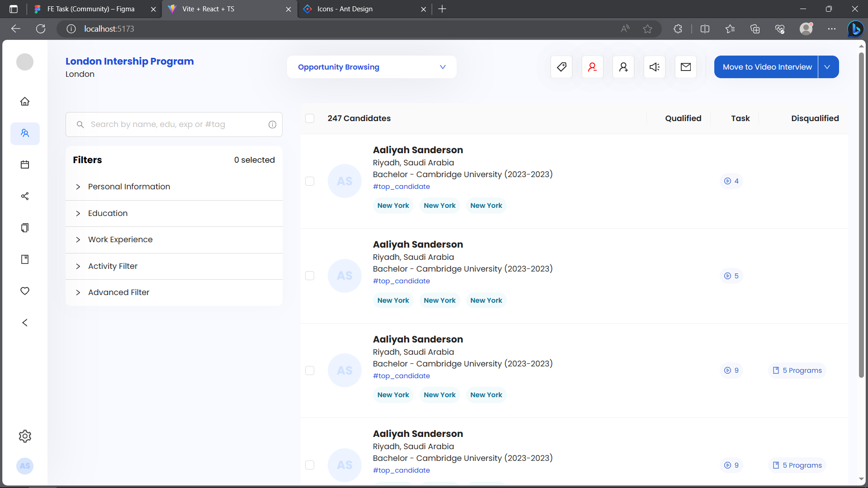Click the announcement speaker icon

pyautogui.click(x=655, y=66)
